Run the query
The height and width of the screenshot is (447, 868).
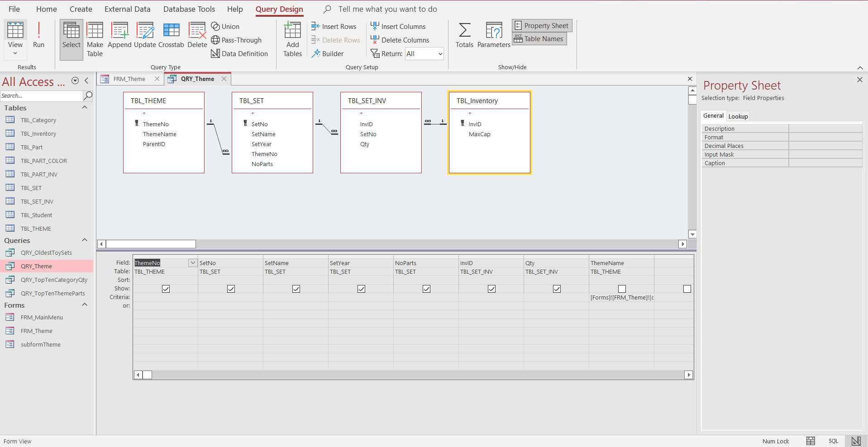[39, 36]
